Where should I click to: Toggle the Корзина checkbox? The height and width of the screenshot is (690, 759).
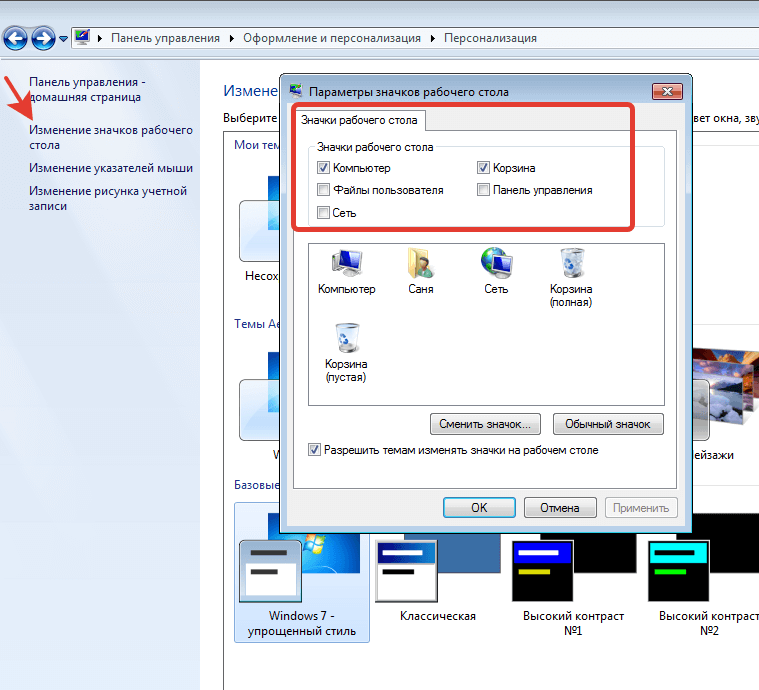tap(483, 168)
